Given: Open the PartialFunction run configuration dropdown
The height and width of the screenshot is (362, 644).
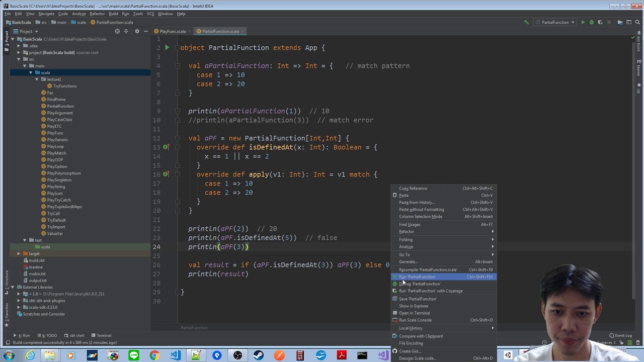Looking at the screenshot, I should [555, 22].
